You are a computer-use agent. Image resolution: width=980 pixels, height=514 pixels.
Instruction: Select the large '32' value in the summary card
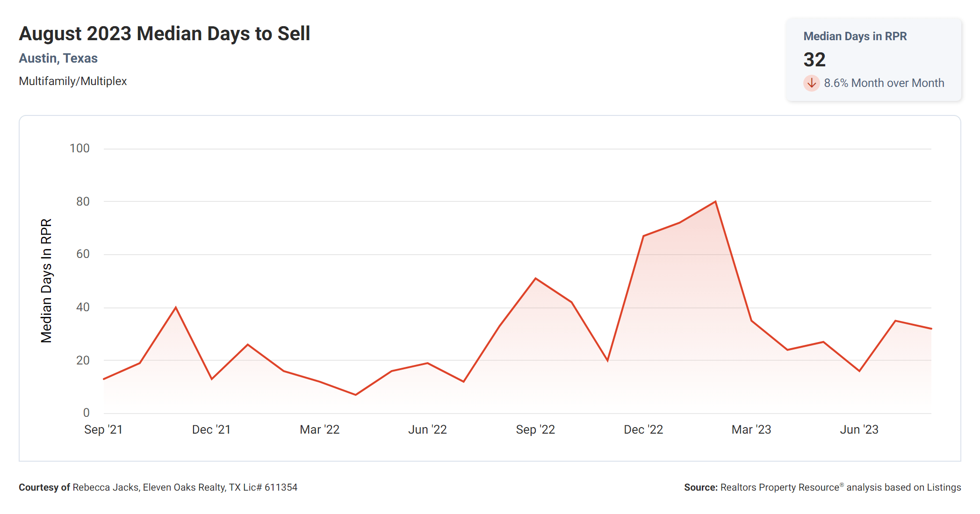(x=814, y=60)
